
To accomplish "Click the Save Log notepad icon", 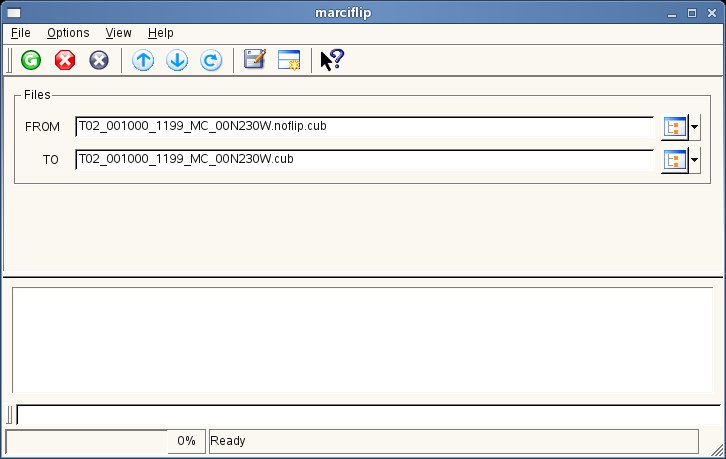I will pyautogui.click(x=255, y=60).
